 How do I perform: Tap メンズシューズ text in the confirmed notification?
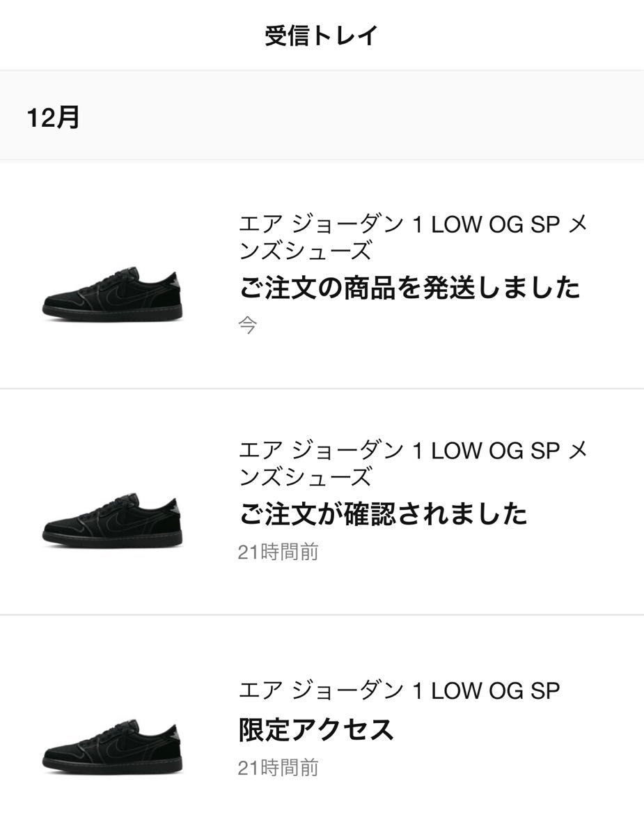(306, 477)
